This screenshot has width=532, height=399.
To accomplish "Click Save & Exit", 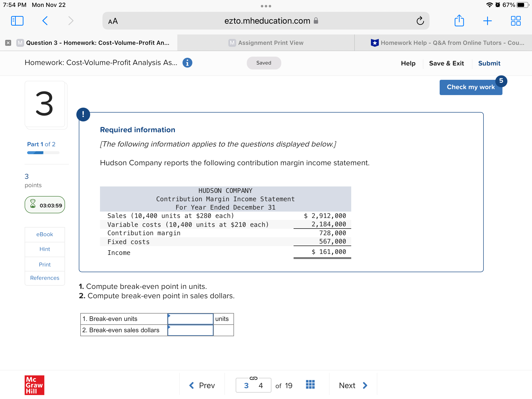I will (446, 64).
